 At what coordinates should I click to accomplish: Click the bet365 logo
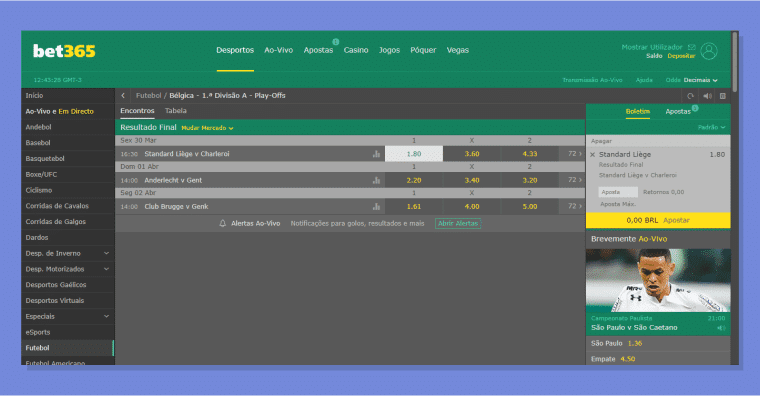[64, 51]
